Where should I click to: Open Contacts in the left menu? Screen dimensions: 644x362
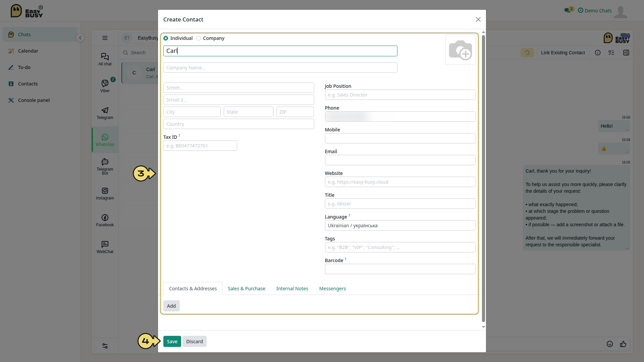pos(40,84)
